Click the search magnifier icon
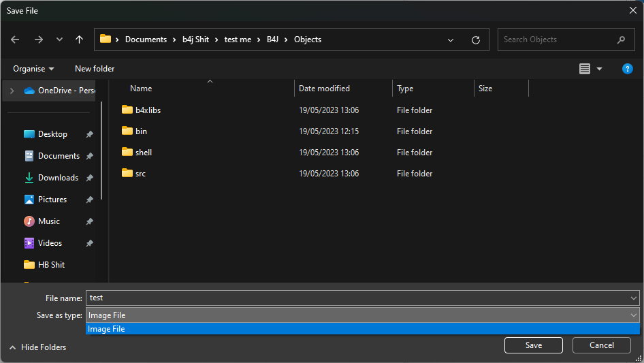The width and height of the screenshot is (644, 363). (621, 40)
